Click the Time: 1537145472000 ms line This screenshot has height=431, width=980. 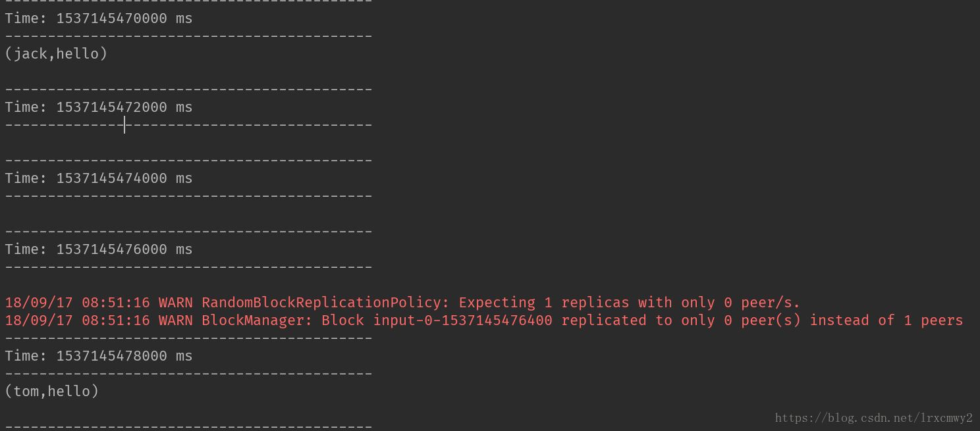99,107
